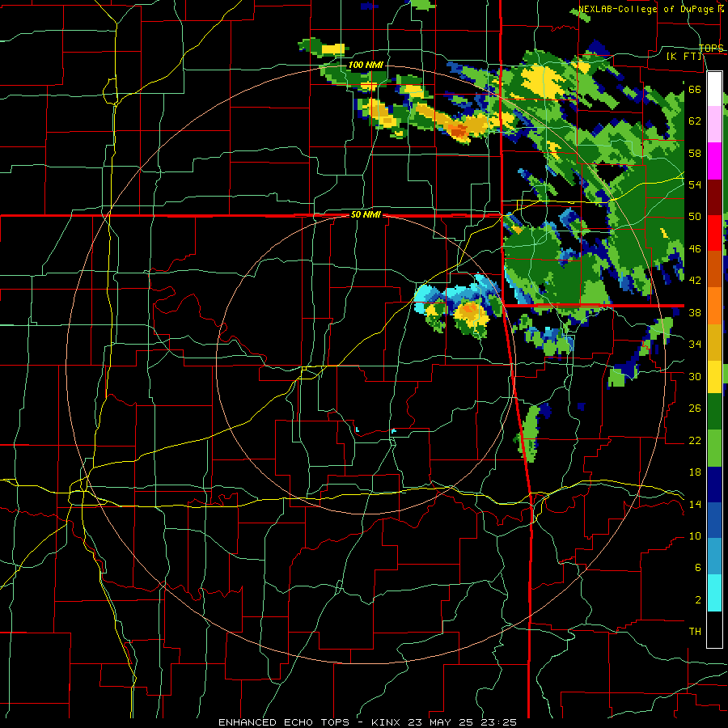The height and width of the screenshot is (728, 728).
Task: Click the '62' scale value label
Action: point(695,121)
